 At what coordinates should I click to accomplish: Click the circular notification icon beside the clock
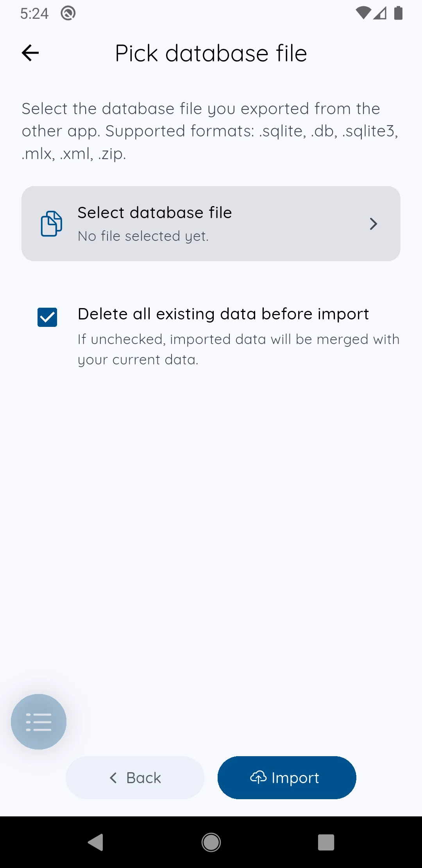tap(68, 13)
